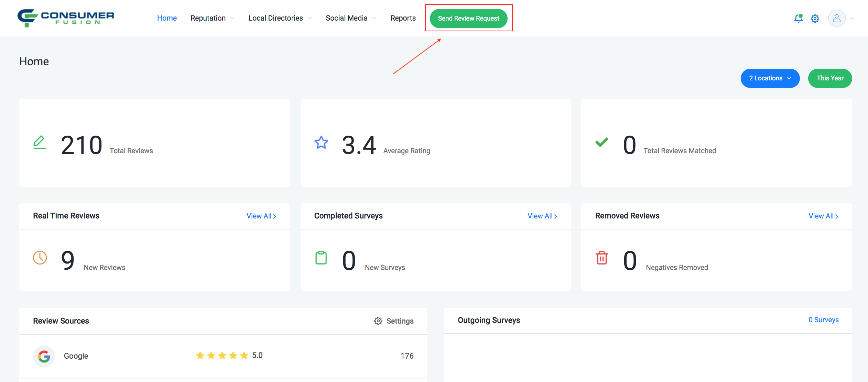
Task: Go to the Home nav item
Action: click(167, 18)
